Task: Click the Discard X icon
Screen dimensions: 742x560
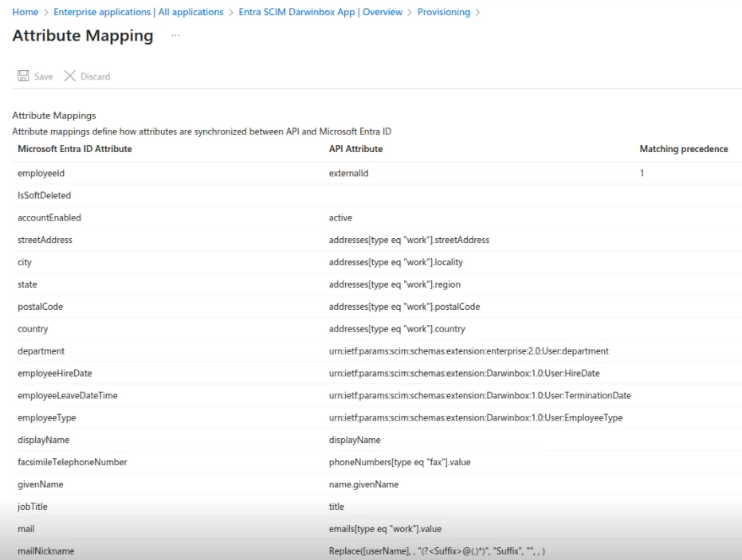Action: pyautogui.click(x=69, y=76)
